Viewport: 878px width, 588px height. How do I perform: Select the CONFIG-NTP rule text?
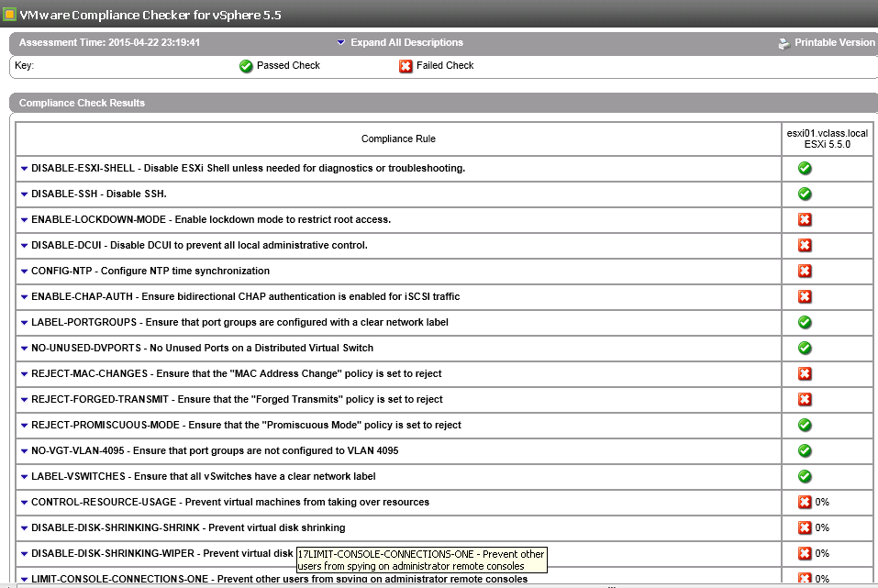pos(150,271)
